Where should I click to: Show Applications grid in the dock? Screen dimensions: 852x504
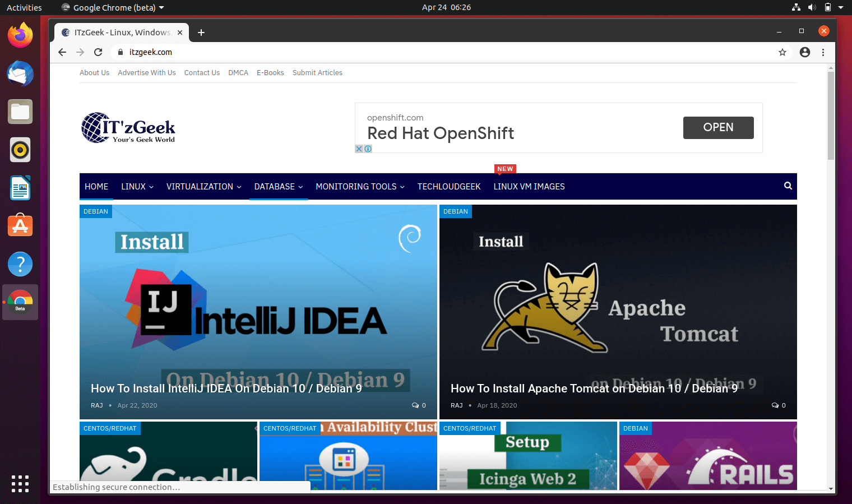20,484
